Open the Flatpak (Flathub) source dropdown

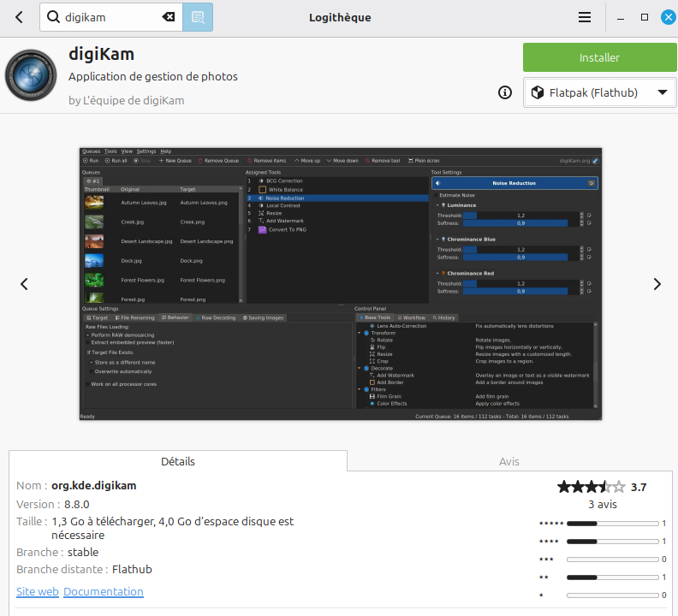(x=598, y=92)
